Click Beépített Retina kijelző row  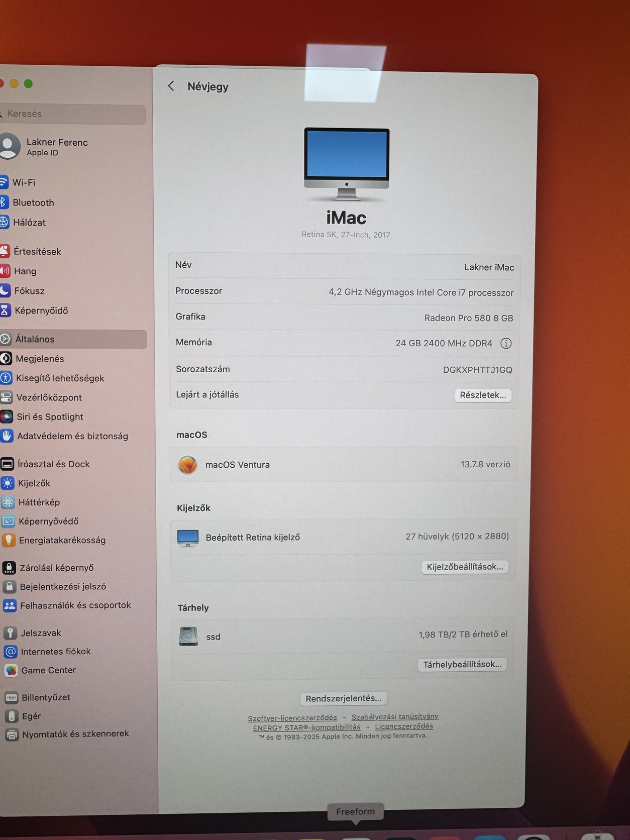tap(344, 537)
